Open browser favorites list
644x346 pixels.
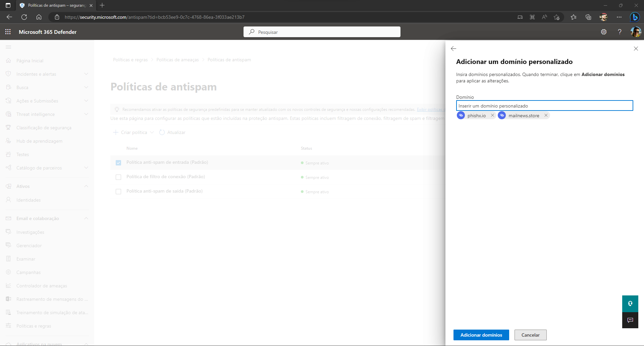tap(574, 17)
